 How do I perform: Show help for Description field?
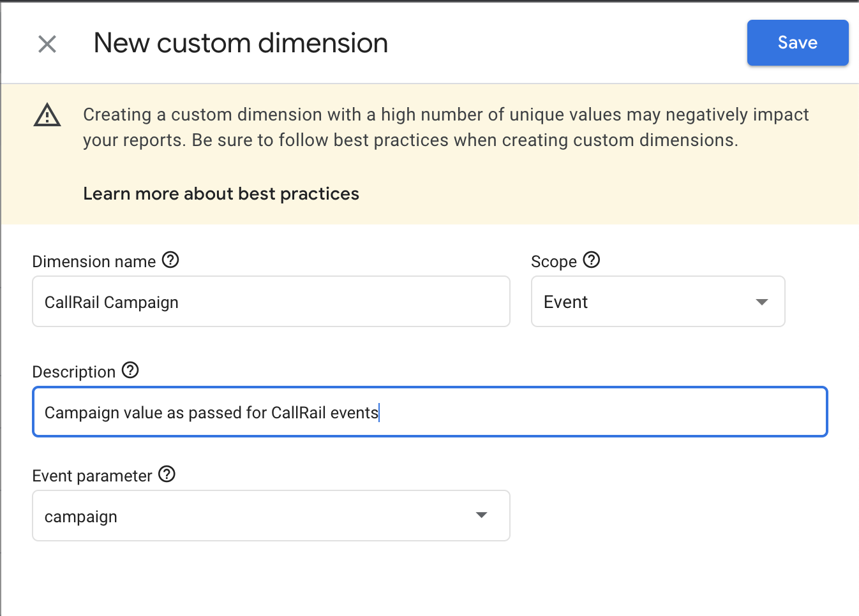[x=130, y=370]
